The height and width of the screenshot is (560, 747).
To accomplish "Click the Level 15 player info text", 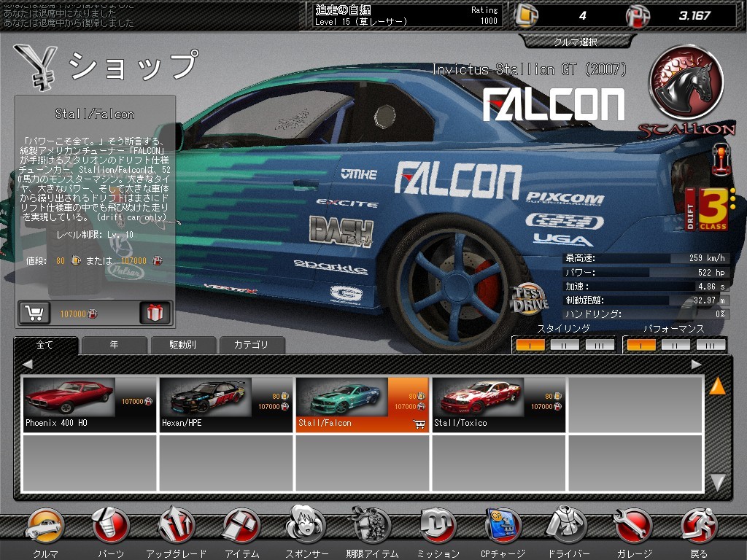I will tap(361, 21).
